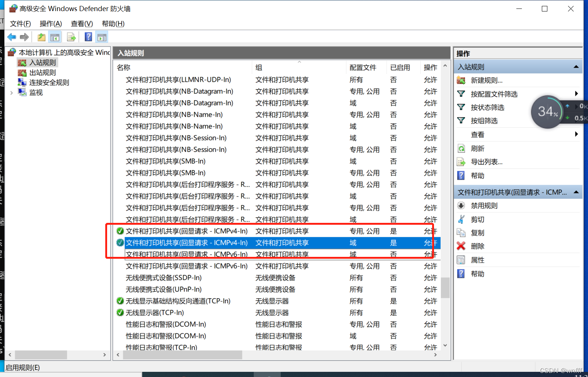588x377 pixels.
Task: Click the scissors icon beside 剪切
Action: [461, 219]
